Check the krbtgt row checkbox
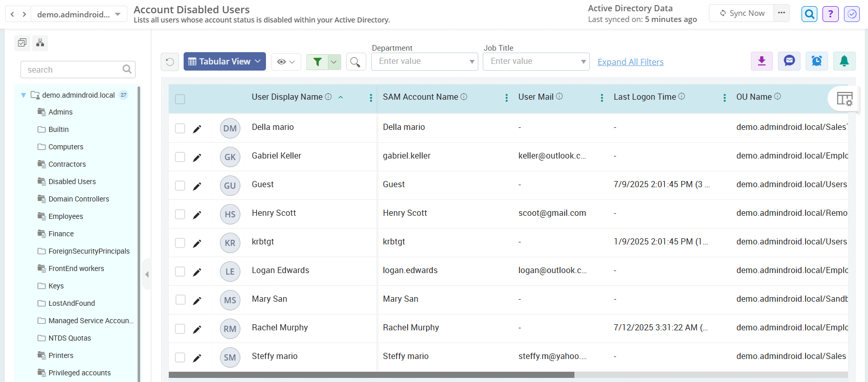 [x=180, y=243]
